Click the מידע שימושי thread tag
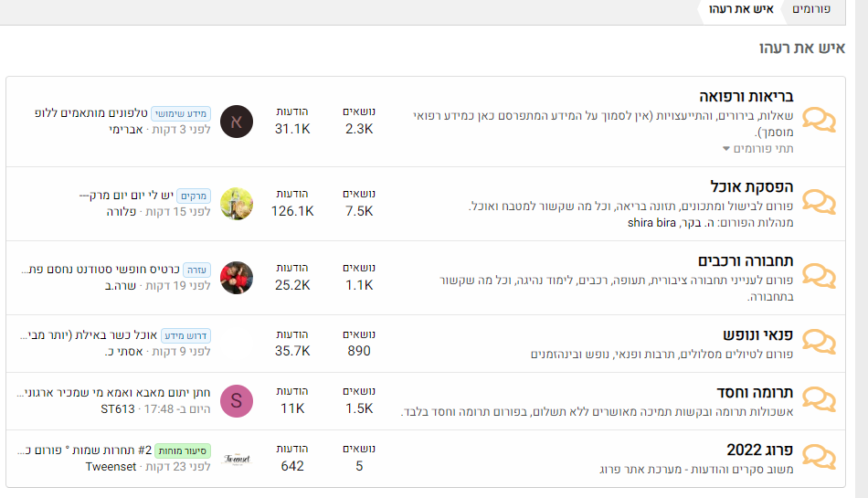868x498 pixels. coord(181,114)
